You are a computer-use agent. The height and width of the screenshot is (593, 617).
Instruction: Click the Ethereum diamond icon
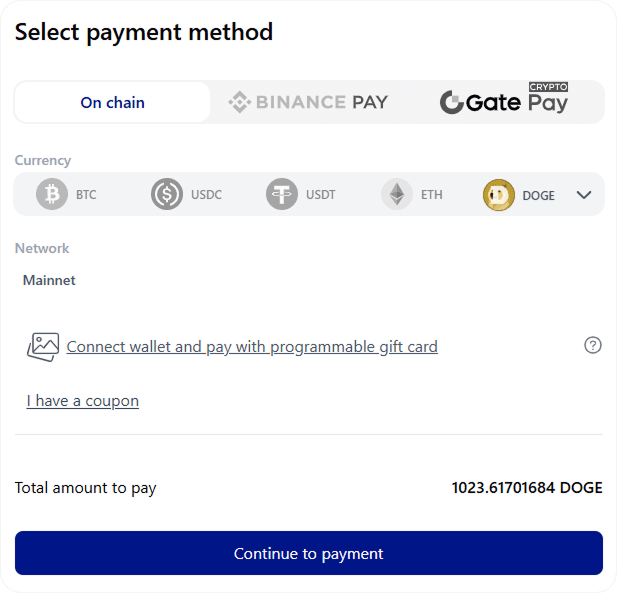(397, 194)
